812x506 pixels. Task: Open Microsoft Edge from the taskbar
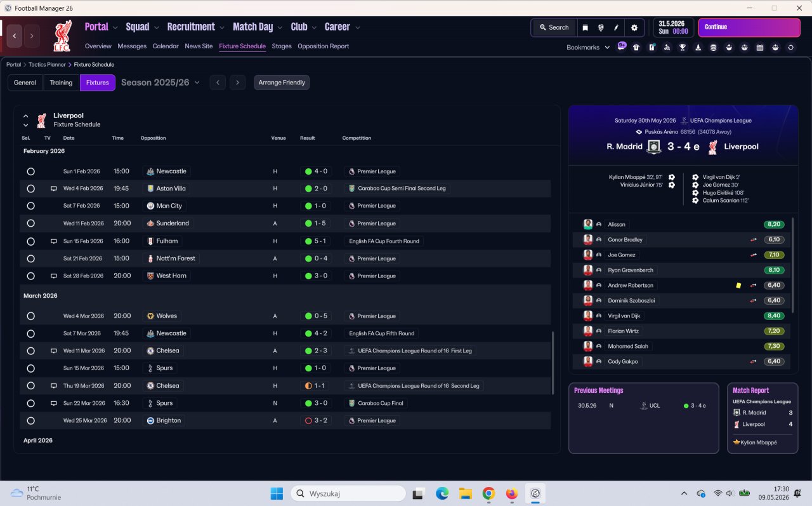pos(442,493)
